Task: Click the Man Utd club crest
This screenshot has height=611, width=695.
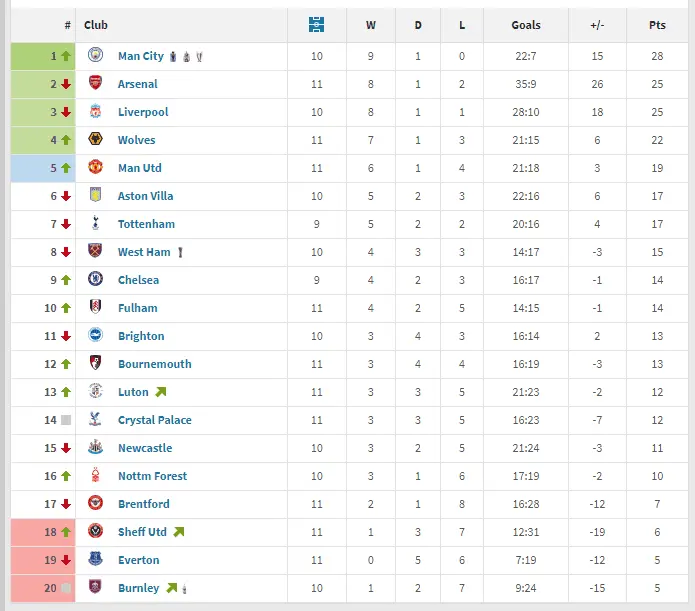Action: [x=95, y=168]
